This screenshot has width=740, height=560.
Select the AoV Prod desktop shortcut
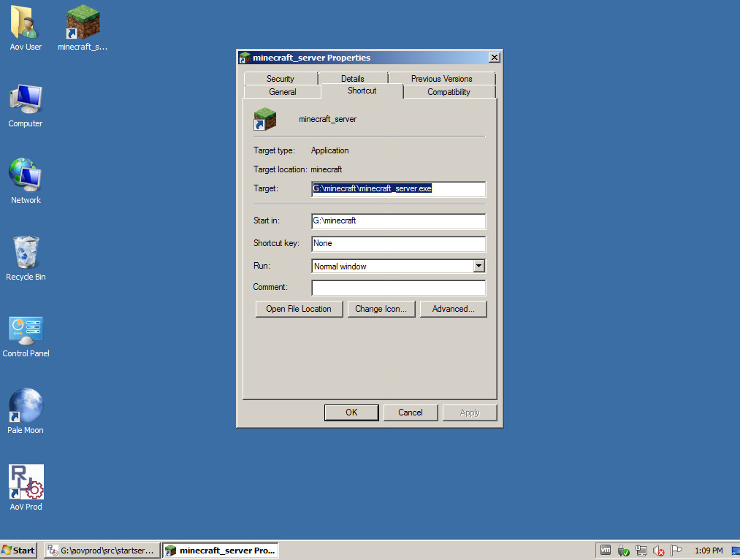tap(26, 487)
